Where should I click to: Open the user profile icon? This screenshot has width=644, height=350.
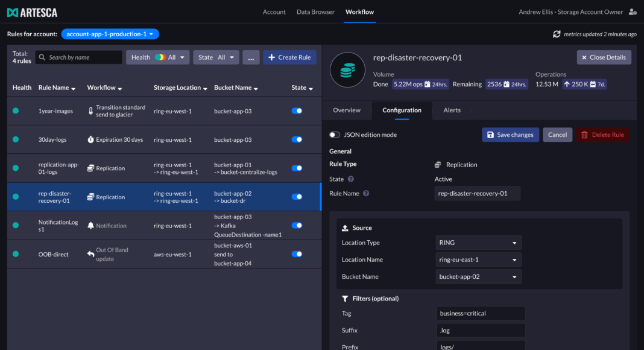click(633, 12)
